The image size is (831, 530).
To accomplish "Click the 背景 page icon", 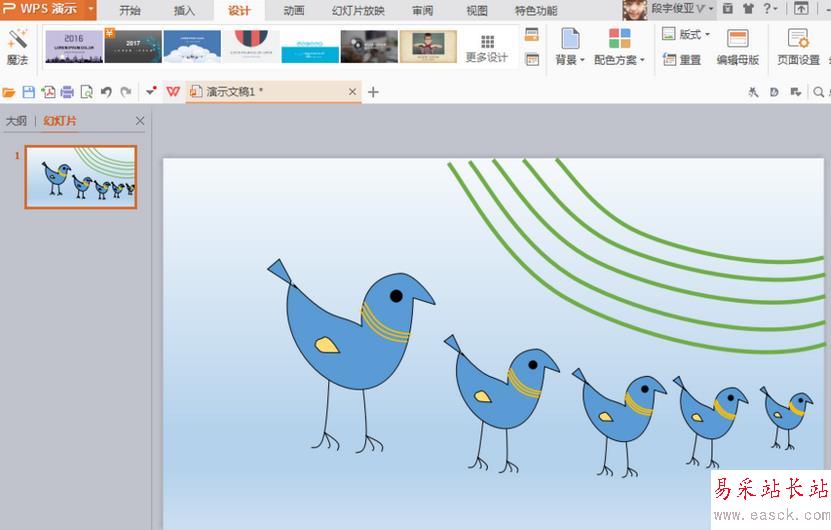I will pyautogui.click(x=570, y=39).
